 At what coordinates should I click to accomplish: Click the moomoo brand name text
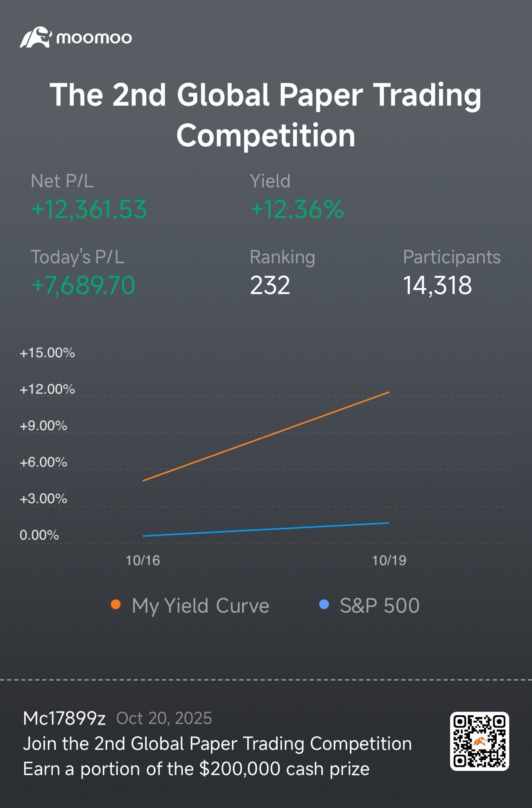[x=94, y=38]
